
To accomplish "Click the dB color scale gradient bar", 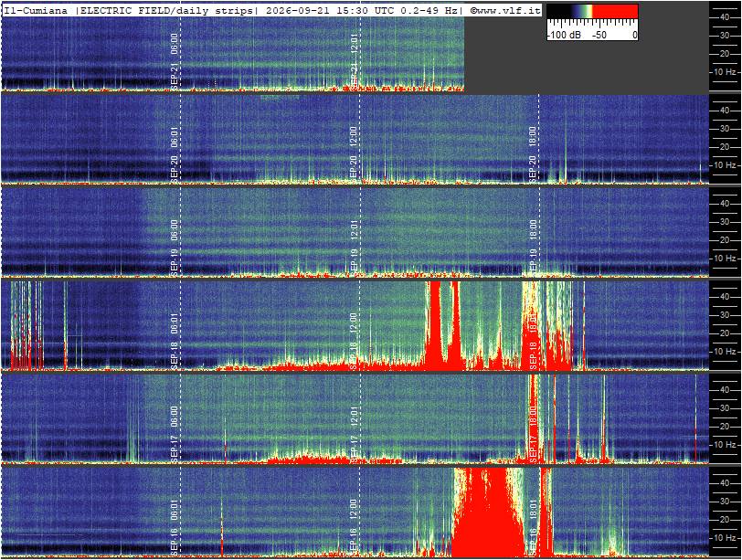I will (592, 11).
